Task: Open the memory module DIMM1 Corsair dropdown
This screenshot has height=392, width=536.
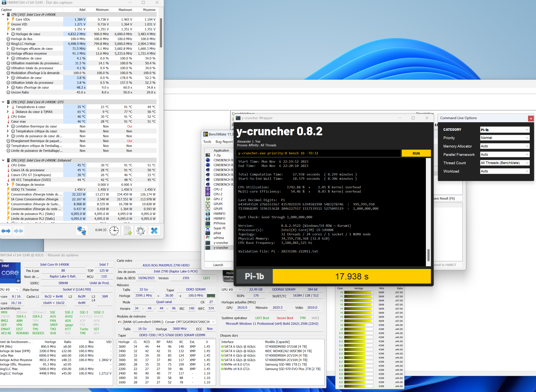Action: (166, 322)
